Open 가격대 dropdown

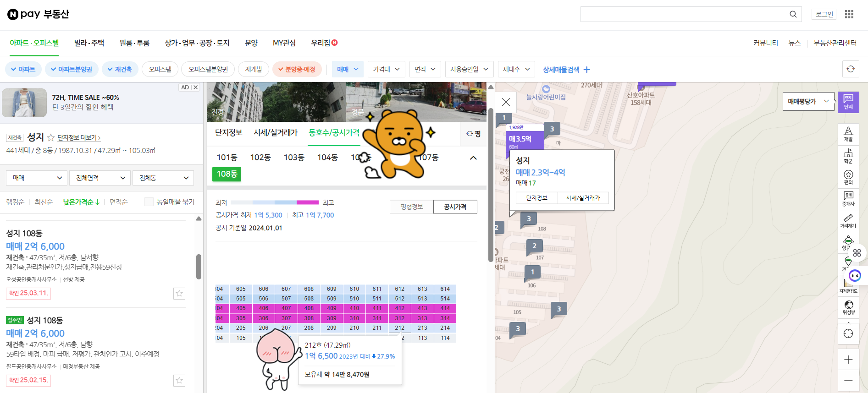click(x=387, y=69)
